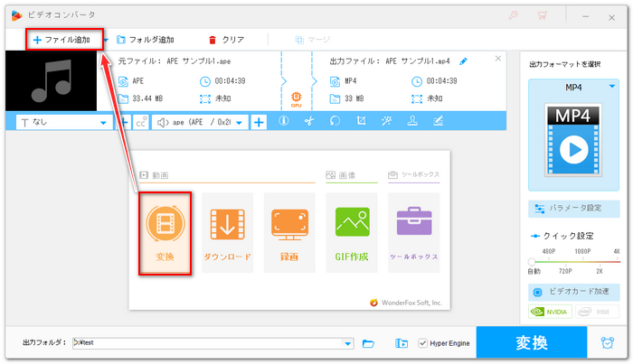Open the magic wand effects tool
This screenshot has height=364, width=633.
(x=386, y=120)
